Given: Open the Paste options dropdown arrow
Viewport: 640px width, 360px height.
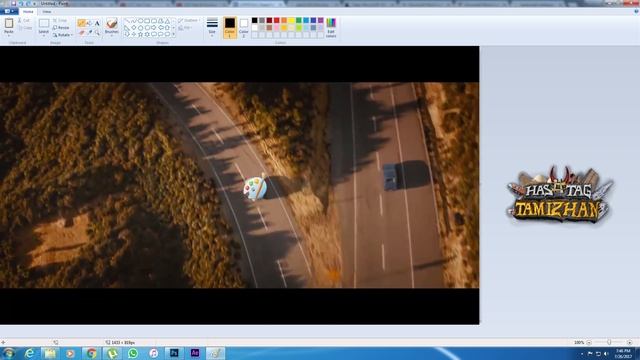Looking at the screenshot, I should click(x=9, y=36).
